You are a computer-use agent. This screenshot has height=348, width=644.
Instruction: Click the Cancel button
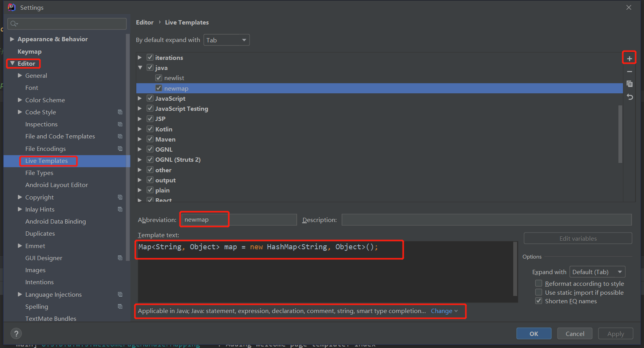(x=575, y=334)
